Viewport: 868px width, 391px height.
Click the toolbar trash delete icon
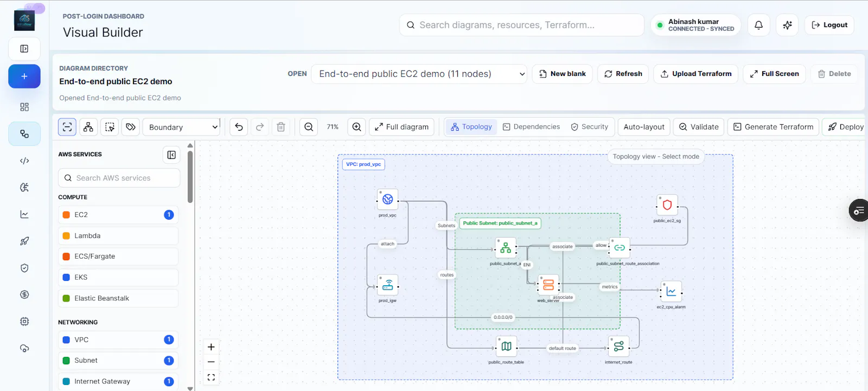click(281, 127)
